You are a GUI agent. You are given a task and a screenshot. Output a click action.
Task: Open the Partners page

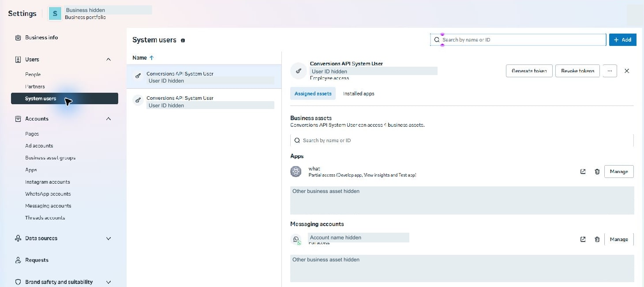pos(35,87)
